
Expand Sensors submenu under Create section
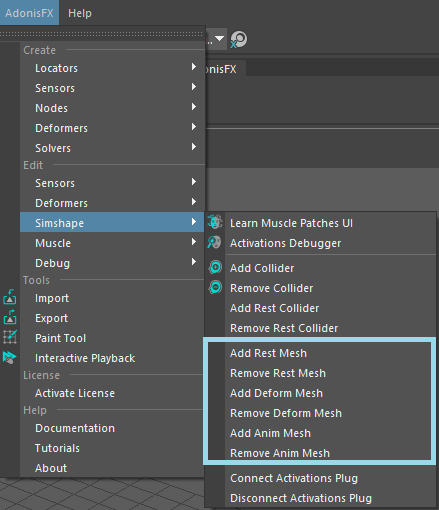pos(112,88)
